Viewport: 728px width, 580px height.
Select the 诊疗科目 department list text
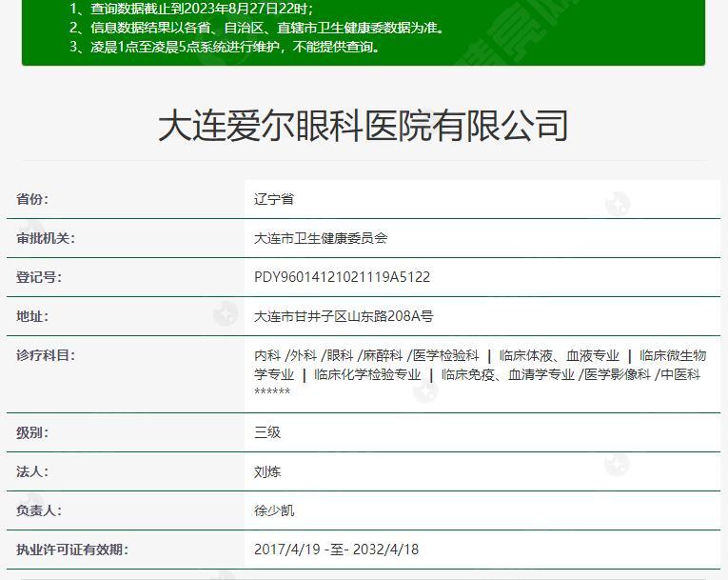click(x=480, y=373)
